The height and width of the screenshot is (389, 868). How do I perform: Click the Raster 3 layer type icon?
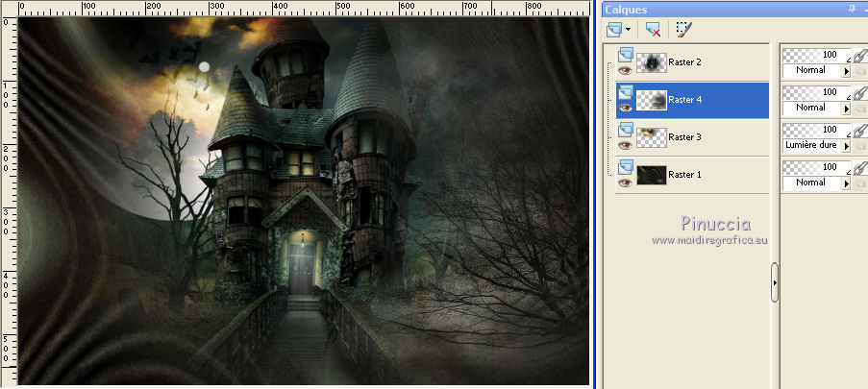coord(626,130)
